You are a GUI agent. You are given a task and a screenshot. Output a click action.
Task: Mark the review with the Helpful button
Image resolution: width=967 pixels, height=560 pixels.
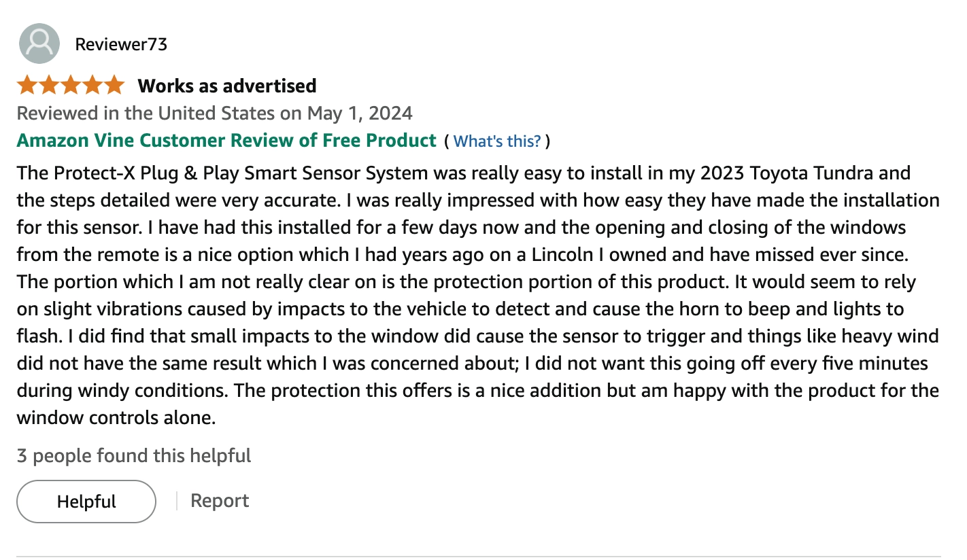[86, 502]
